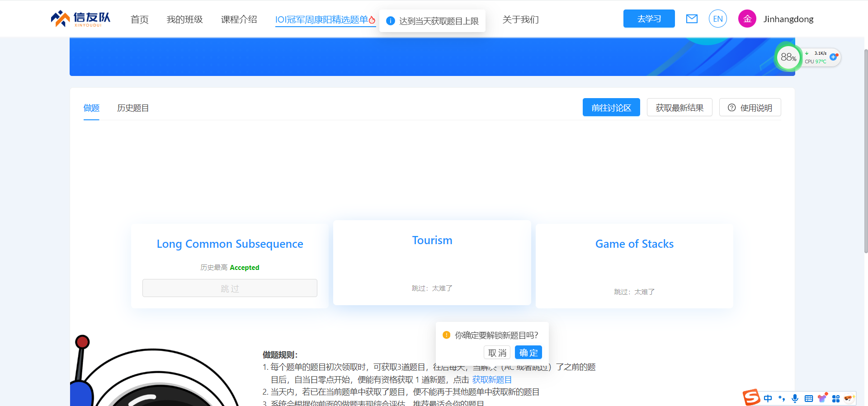The width and height of the screenshot is (868, 406).
Task: Open the mail envelope icon
Action: (x=692, y=19)
